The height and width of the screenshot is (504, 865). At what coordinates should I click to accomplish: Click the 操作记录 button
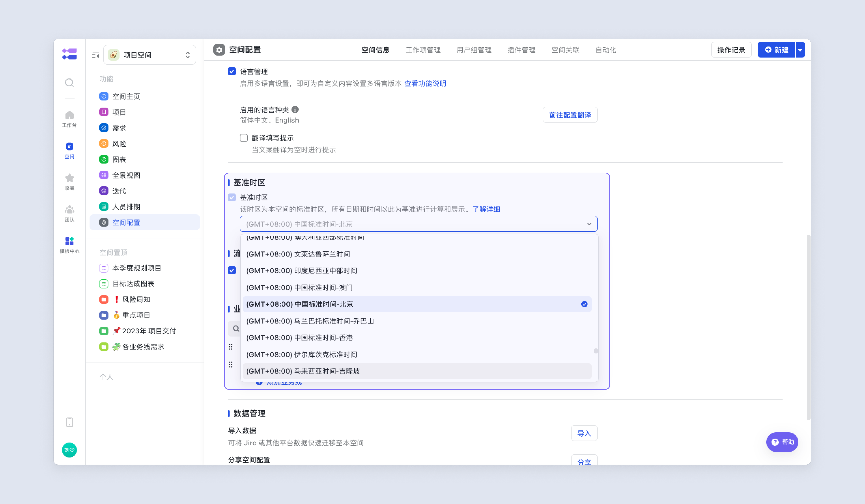[731, 50]
